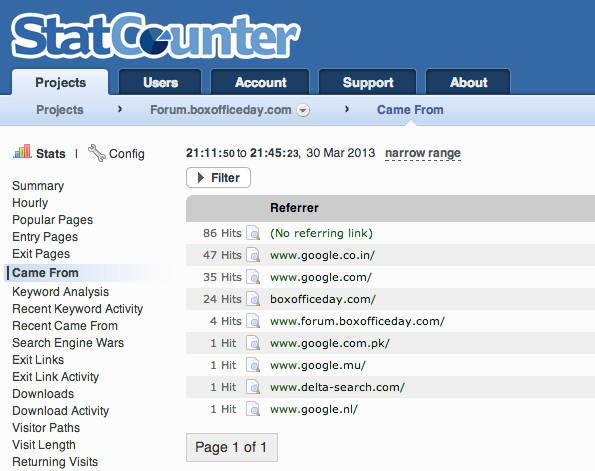Open magnify icon for www.google.co.in row
595x471 pixels.
click(x=253, y=255)
